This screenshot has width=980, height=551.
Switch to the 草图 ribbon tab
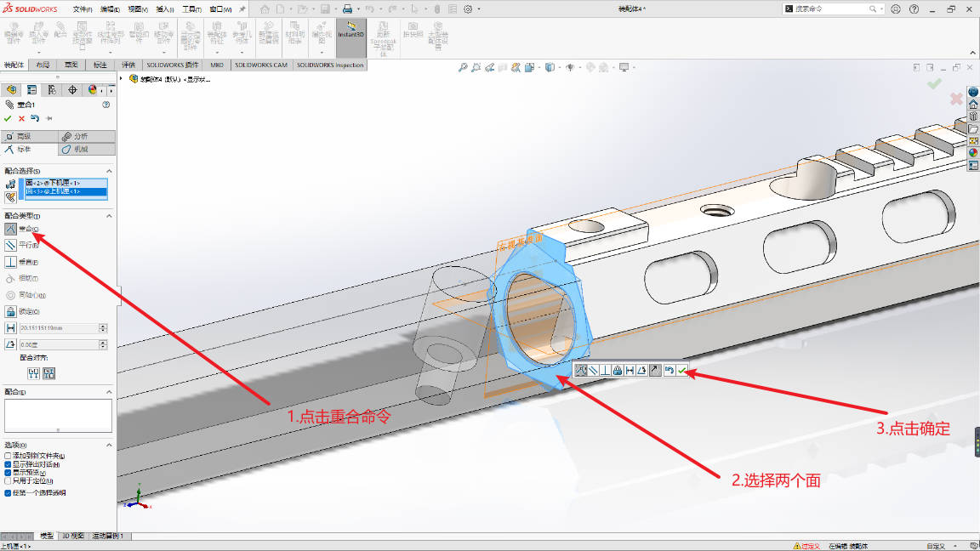[71, 65]
